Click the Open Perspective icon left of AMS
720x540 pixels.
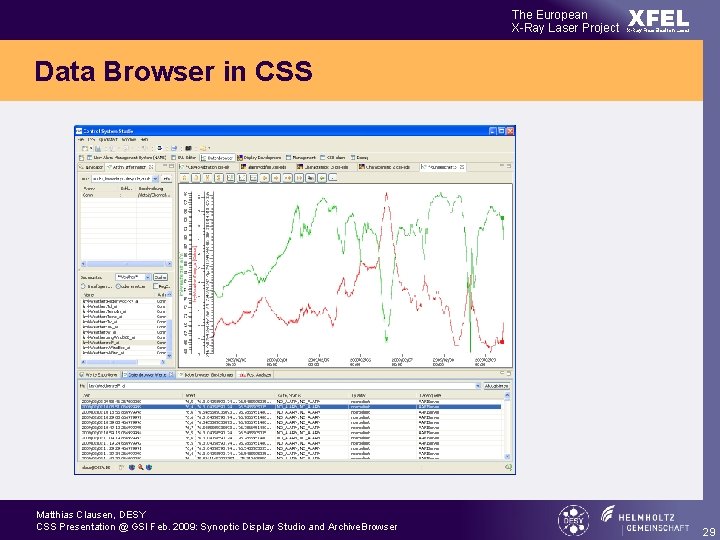tap(81, 158)
